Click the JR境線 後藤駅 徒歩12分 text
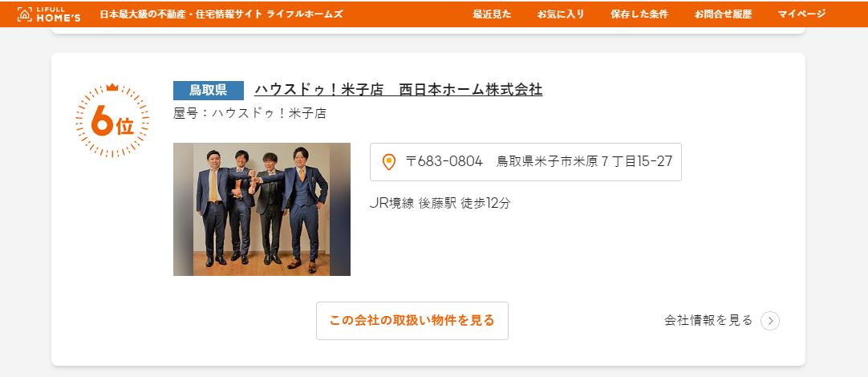 (x=440, y=203)
